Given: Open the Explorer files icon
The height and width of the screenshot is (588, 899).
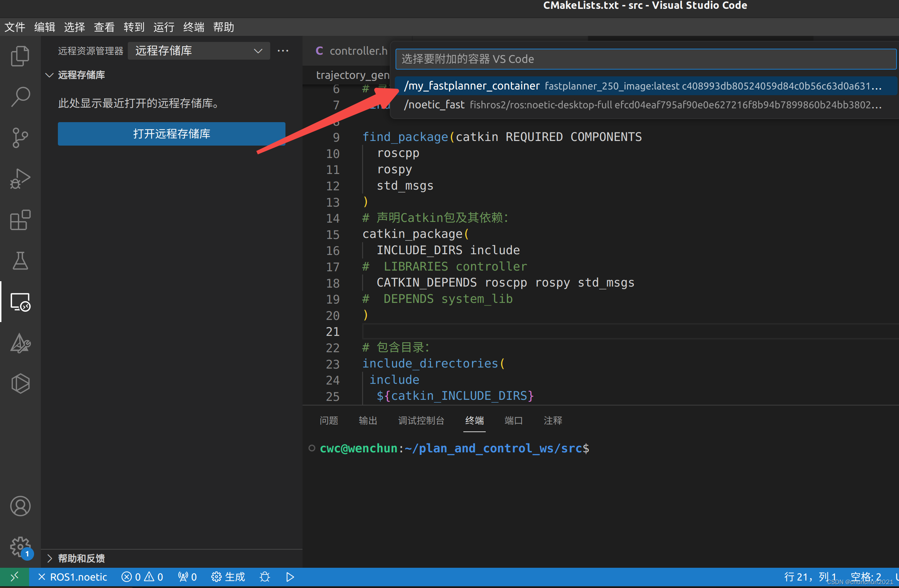Looking at the screenshot, I should pos(20,56).
